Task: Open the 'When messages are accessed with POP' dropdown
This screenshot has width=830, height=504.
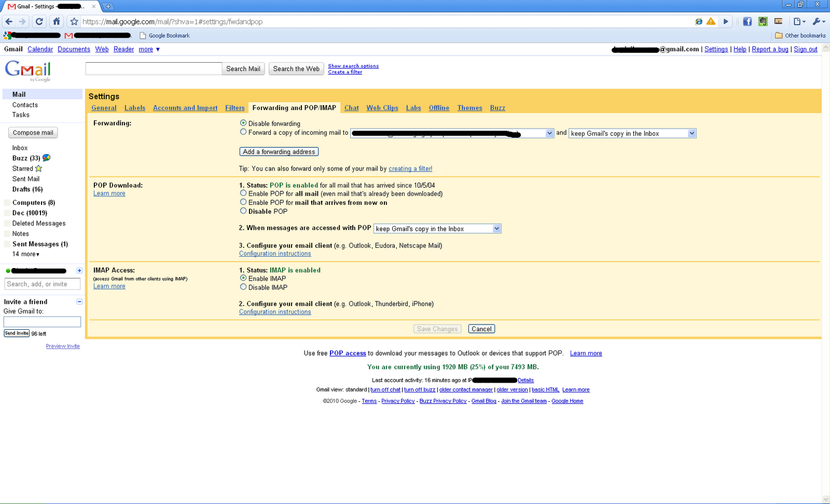Action: click(x=437, y=229)
